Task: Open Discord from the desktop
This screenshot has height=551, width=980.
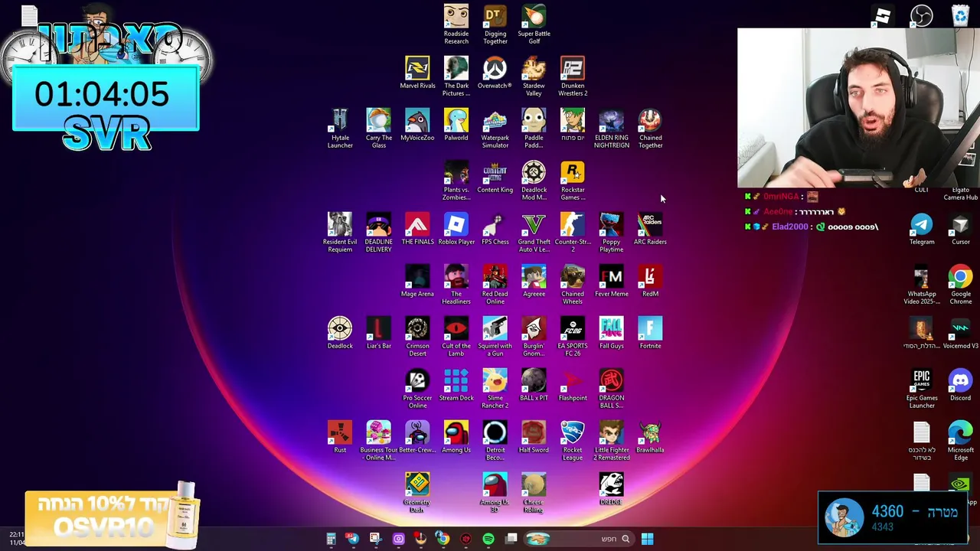Action: [960, 385]
